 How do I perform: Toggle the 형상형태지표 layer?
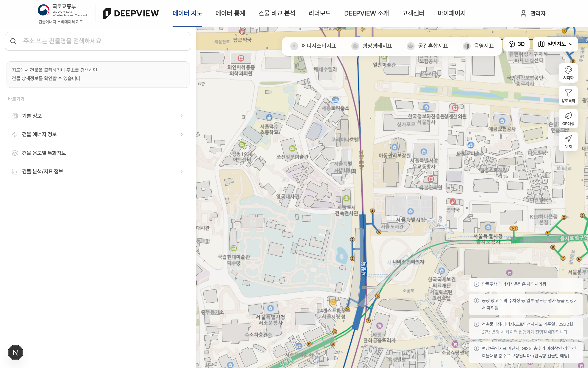point(372,46)
